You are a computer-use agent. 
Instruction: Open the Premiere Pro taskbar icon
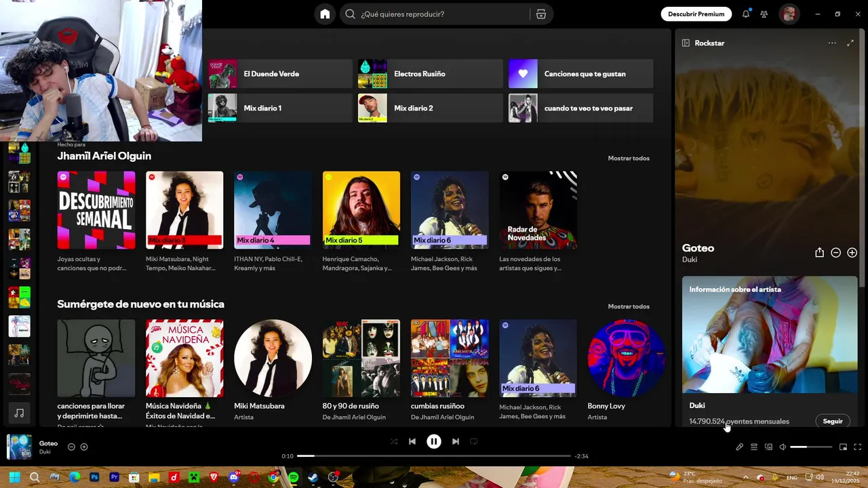point(114,477)
